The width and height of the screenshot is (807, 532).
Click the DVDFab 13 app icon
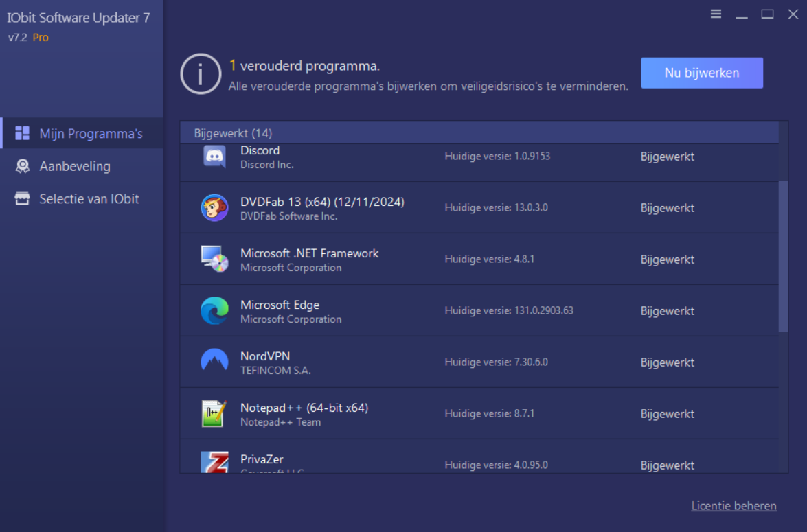click(214, 207)
